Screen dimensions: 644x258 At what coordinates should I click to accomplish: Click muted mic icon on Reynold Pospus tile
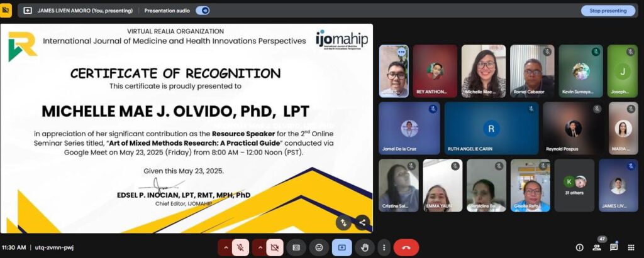[x=597, y=109]
